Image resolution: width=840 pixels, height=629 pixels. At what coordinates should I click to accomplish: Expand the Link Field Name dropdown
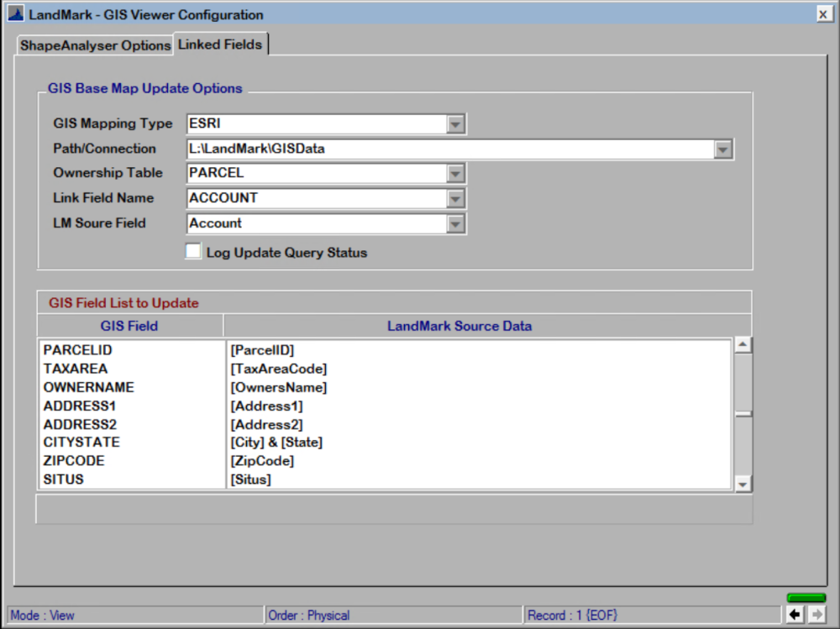tap(455, 199)
